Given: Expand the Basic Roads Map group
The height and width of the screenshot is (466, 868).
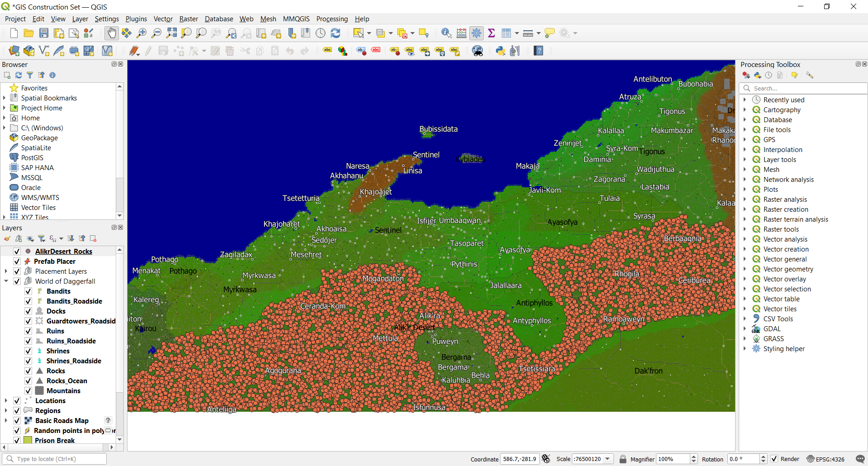Looking at the screenshot, I should click(x=6, y=421).
